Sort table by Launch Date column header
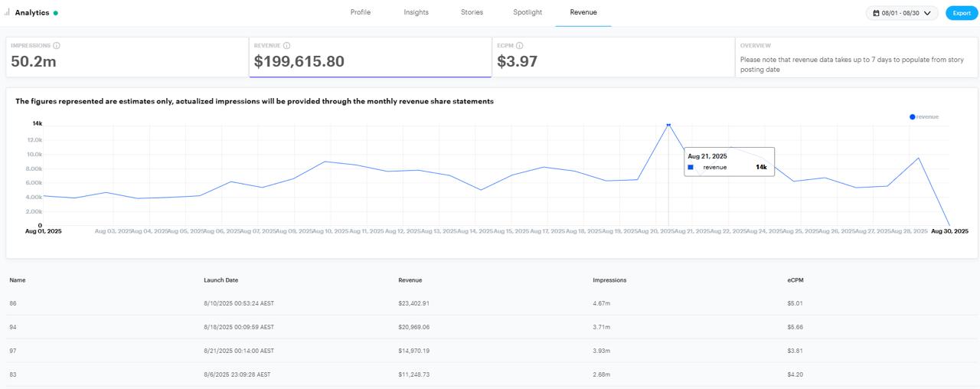The height and width of the screenshot is (389, 980). [220, 280]
